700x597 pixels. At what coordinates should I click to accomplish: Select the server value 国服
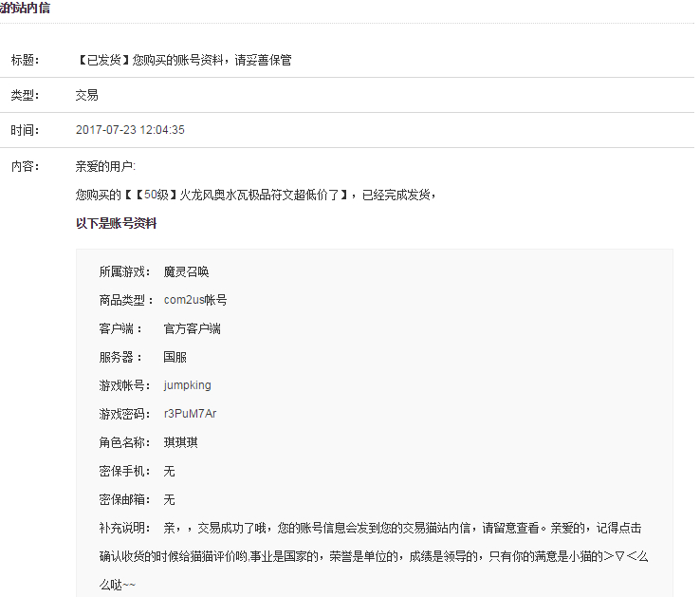175,357
